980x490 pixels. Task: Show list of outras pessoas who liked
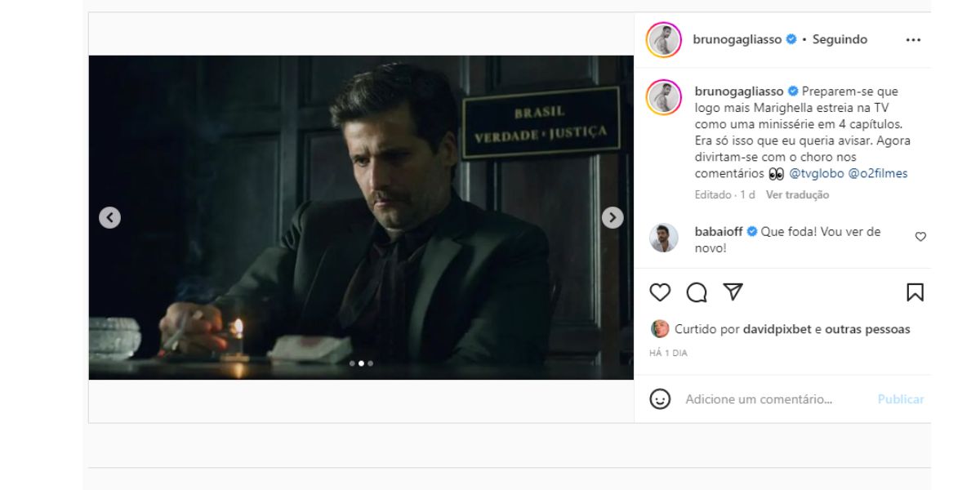[867, 329]
